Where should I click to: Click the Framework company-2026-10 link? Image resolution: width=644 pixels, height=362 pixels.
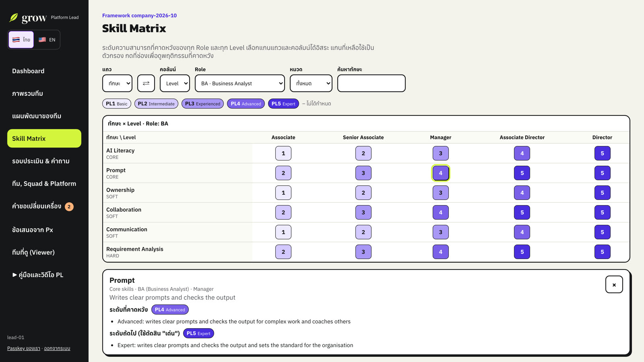(x=139, y=15)
